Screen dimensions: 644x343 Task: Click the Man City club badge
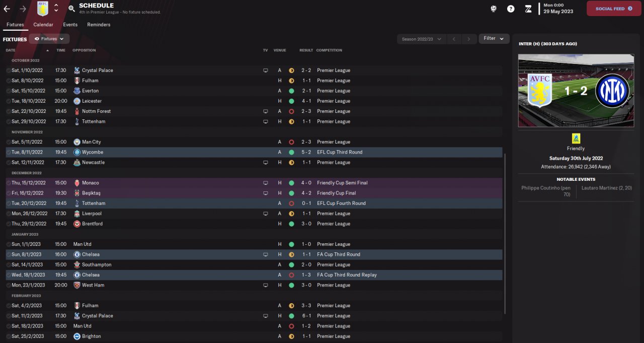pos(77,142)
